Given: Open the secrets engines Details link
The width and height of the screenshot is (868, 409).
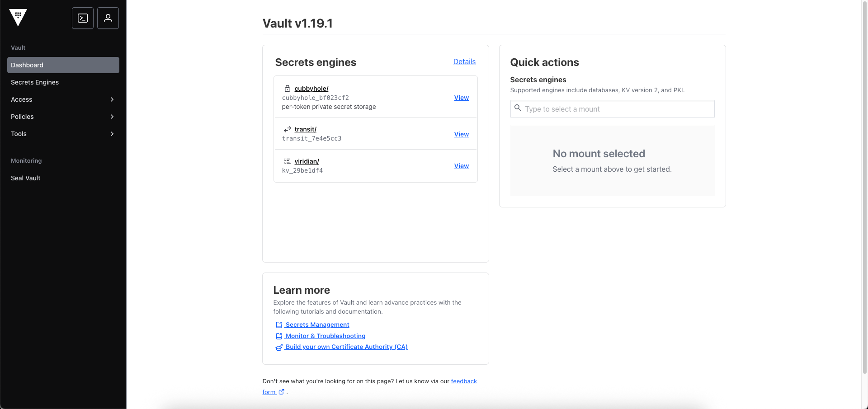Looking at the screenshot, I should coord(464,61).
